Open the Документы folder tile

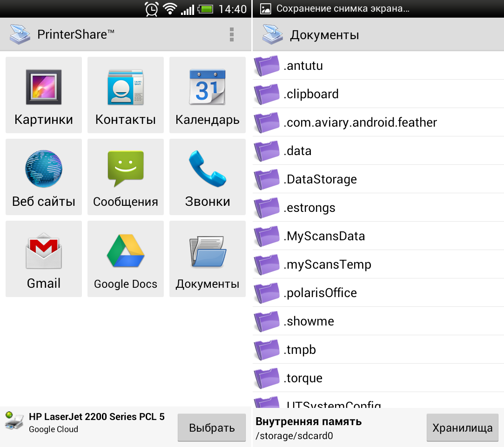point(208,259)
